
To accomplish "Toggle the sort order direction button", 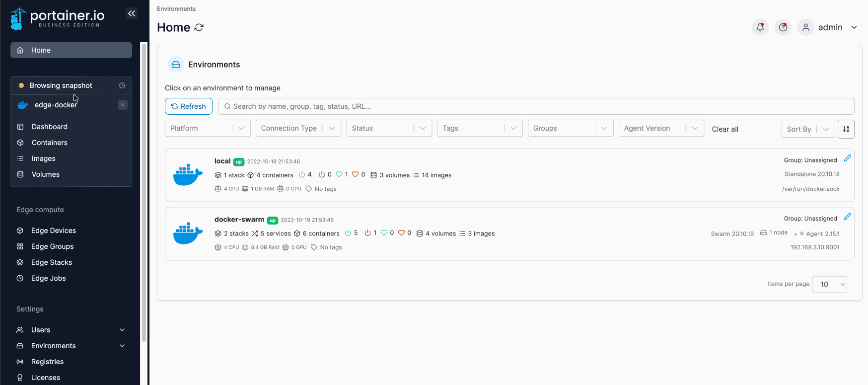I will click(x=846, y=129).
